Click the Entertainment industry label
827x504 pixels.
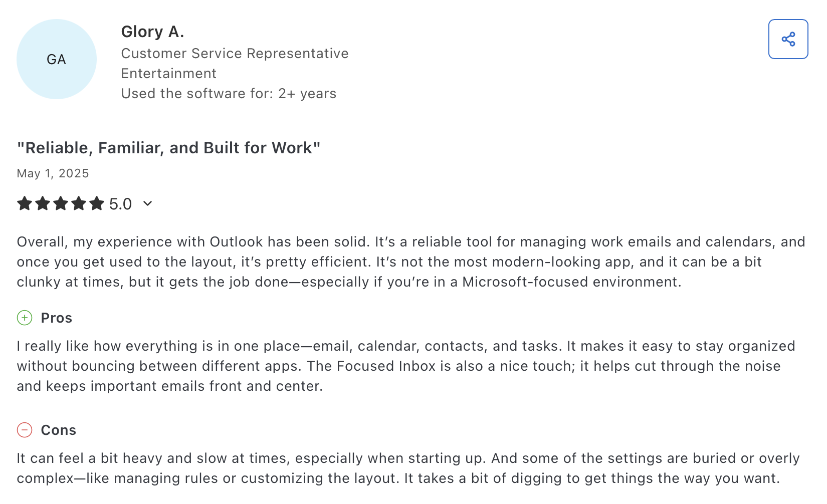point(168,73)
